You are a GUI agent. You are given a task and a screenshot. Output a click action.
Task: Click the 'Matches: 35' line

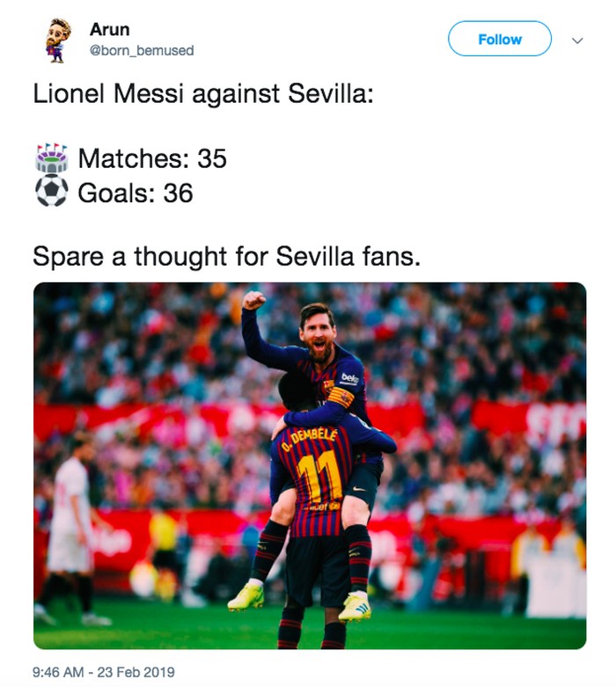tap(152, 158)
